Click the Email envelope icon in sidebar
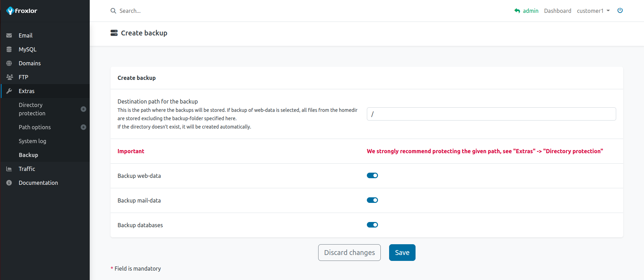This screenshot has width=644, height=280. (x=9, y=35)
